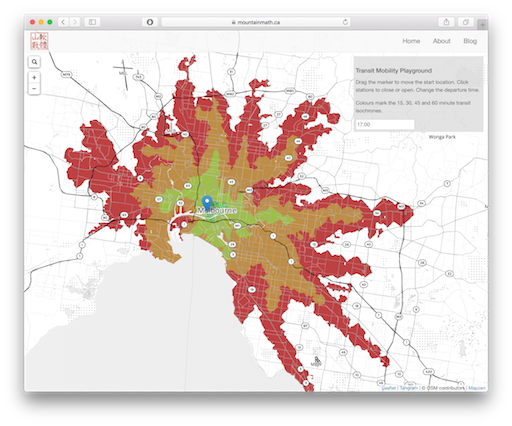Open the Blog navigation item

470,41
